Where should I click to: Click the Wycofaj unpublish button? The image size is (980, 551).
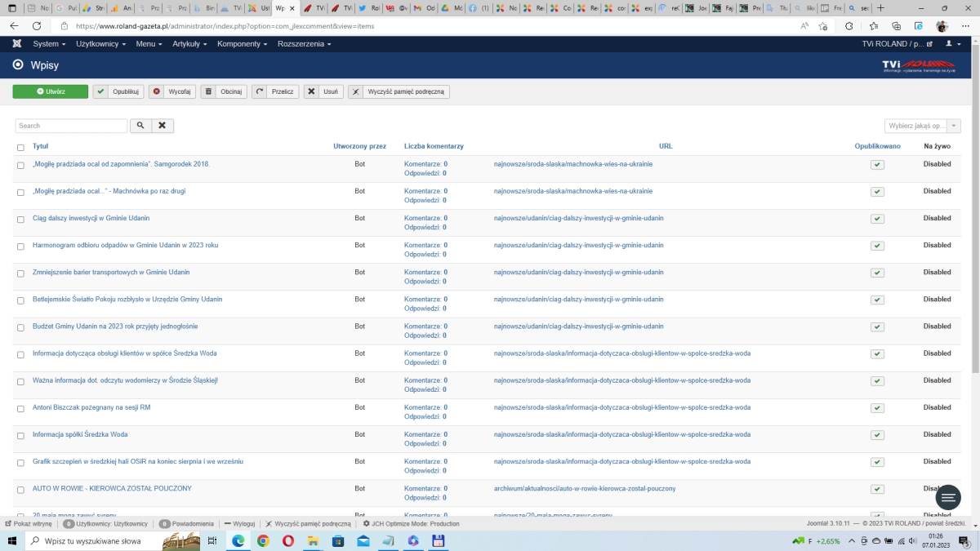pyautogui.click(x=171, y=91)
